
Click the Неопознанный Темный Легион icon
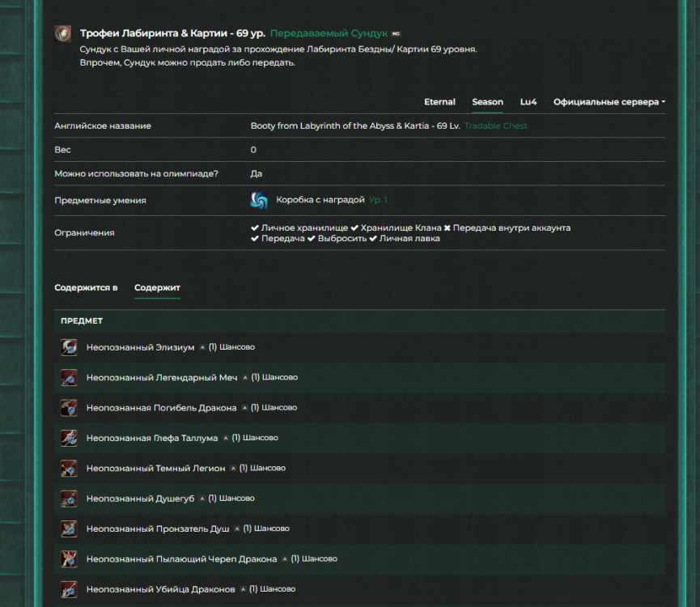(x=69, y=468)
